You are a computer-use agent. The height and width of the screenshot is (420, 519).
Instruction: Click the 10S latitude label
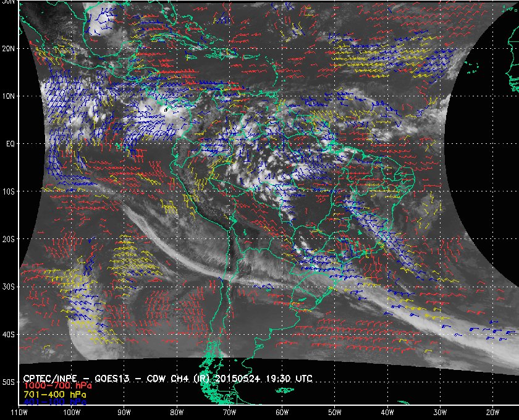click(8, 191)
